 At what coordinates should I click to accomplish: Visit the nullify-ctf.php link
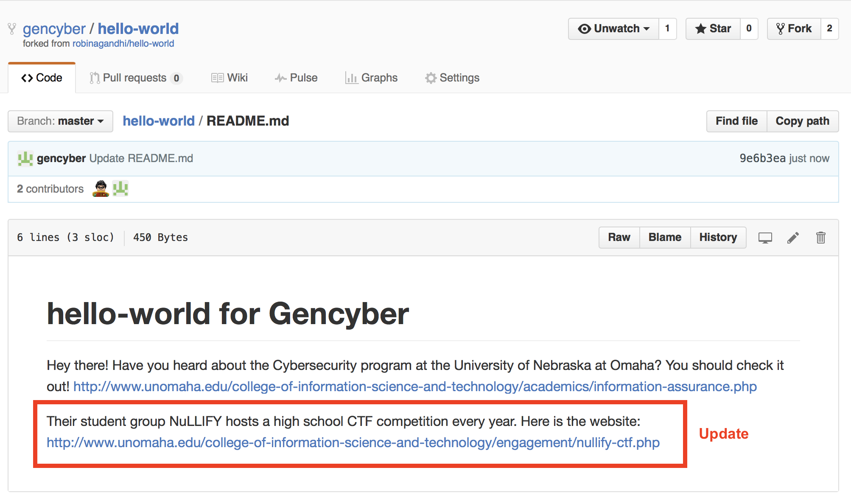[353, 443]
